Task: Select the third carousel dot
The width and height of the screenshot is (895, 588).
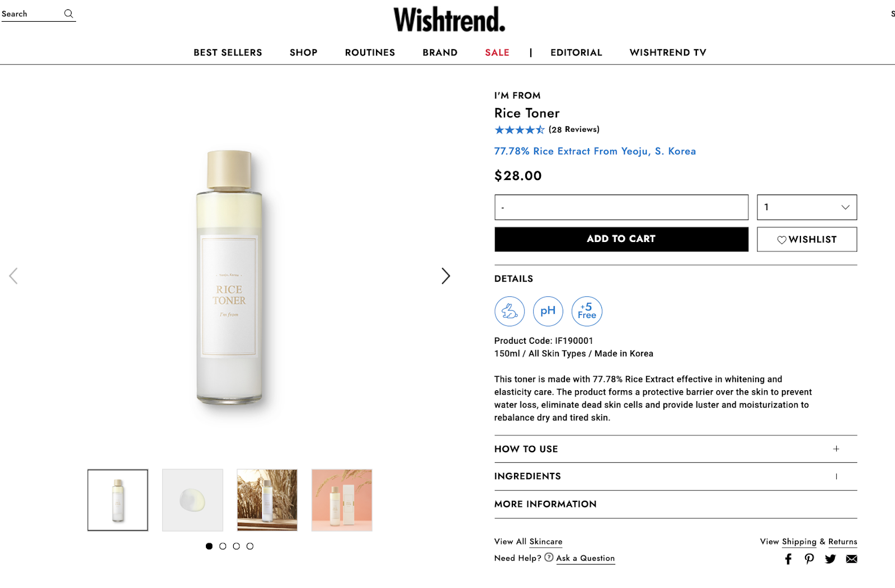Action: 236,546
